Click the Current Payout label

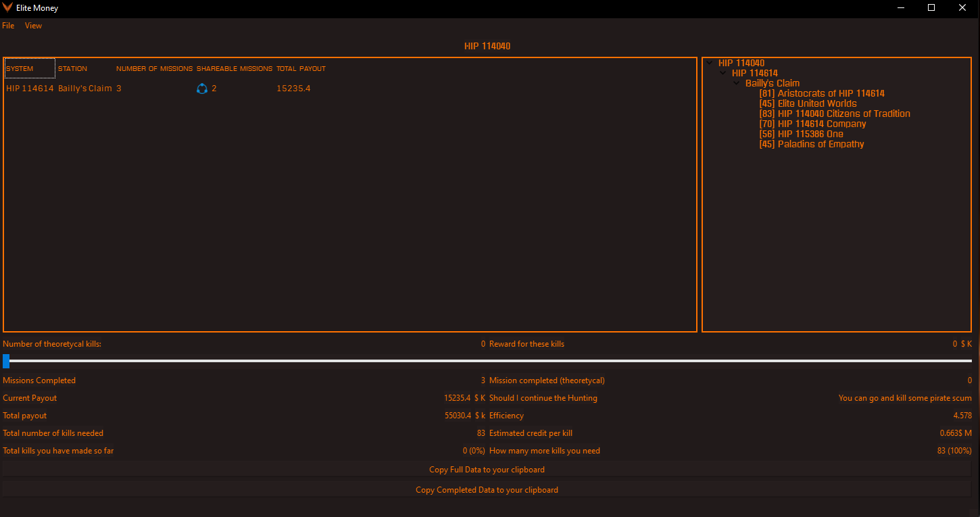click(30, 398)
